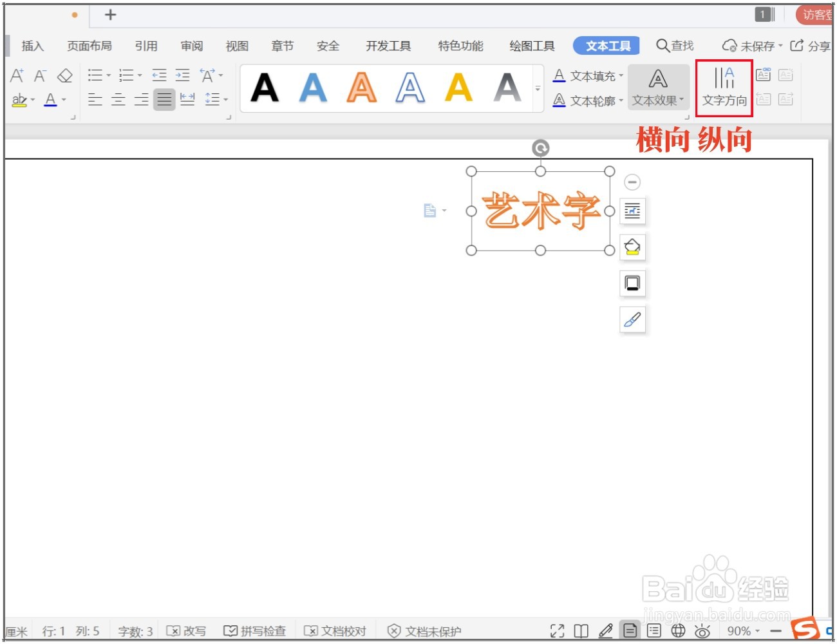Image resolution: width=837 pixels, height=644 pixels.
Task: Switch to reading layout view
Action: click(581, 631)
